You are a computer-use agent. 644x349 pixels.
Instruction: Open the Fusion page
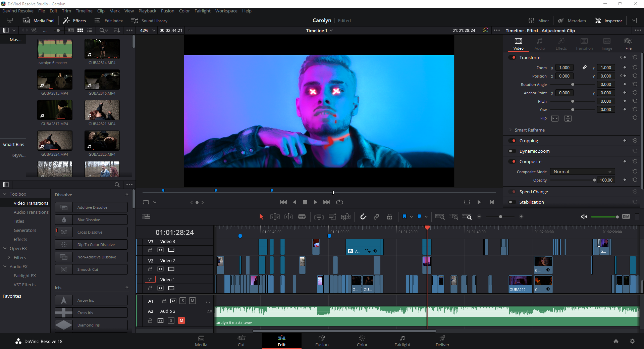[322, 341]
